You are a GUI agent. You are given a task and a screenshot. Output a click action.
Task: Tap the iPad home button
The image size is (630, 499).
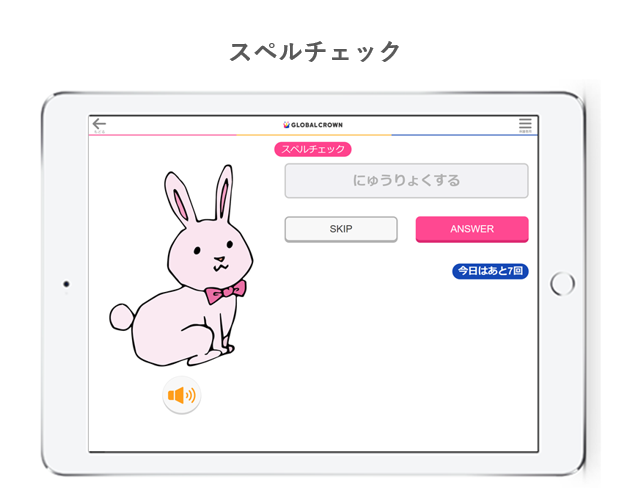pyautogui.click(x=562, y=284)
